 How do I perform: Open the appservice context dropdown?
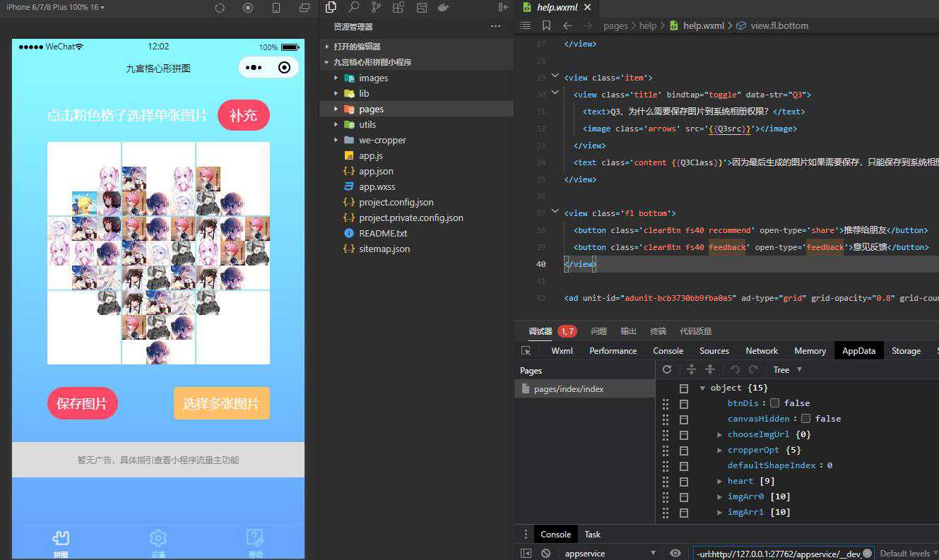point(610,554)
